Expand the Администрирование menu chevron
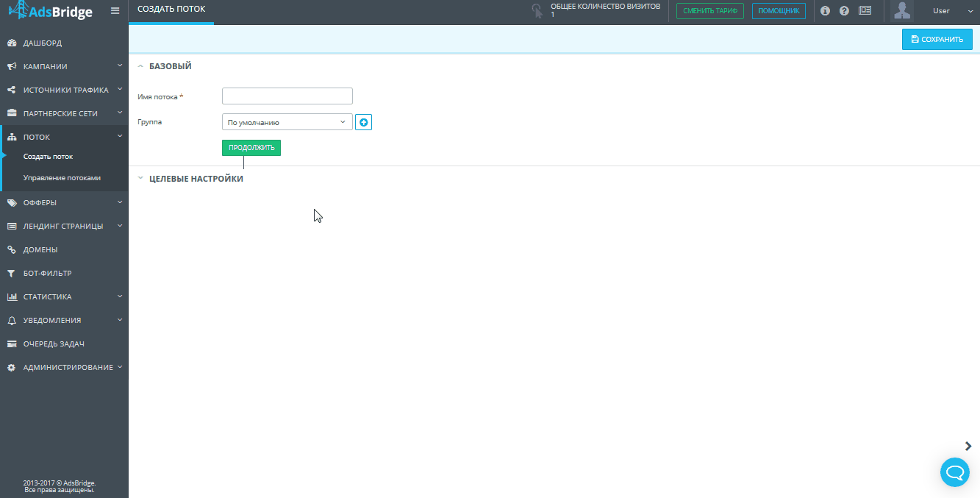980x498 pixels. click(x=120, y=367)
